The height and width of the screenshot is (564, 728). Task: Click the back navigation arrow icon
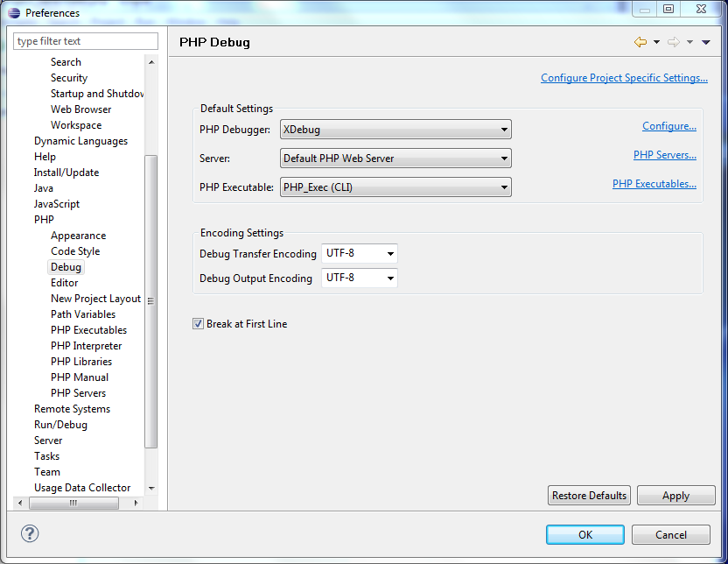point(640,42)
